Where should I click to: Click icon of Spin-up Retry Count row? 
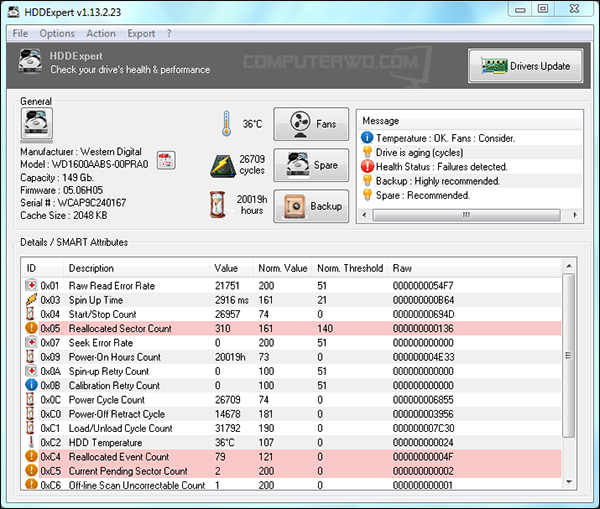coord(31,370)
